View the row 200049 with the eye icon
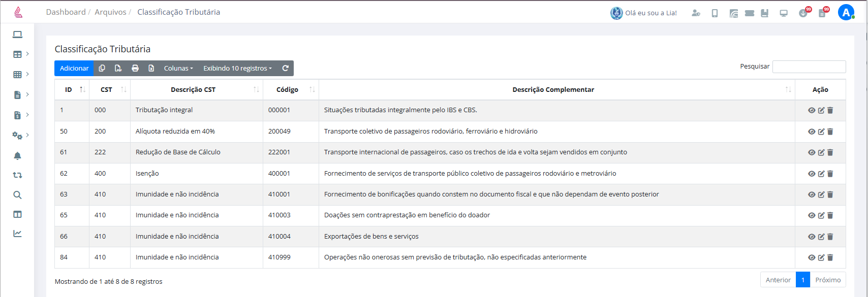Screen dimensions: 868x297 [812, 131]
